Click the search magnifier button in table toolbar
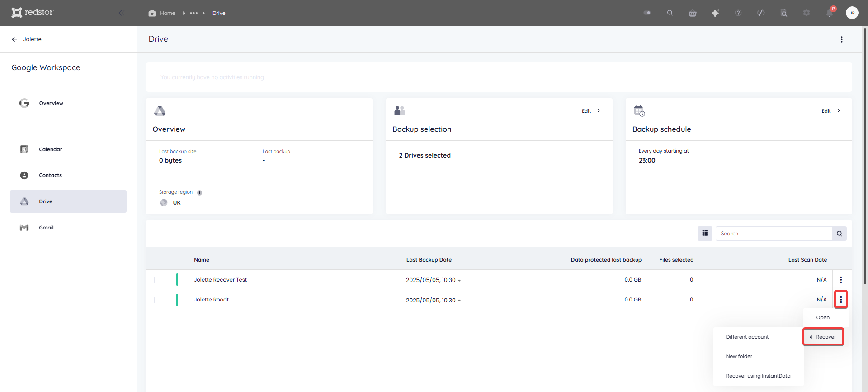The image size is (868, 392). [840, 234]
